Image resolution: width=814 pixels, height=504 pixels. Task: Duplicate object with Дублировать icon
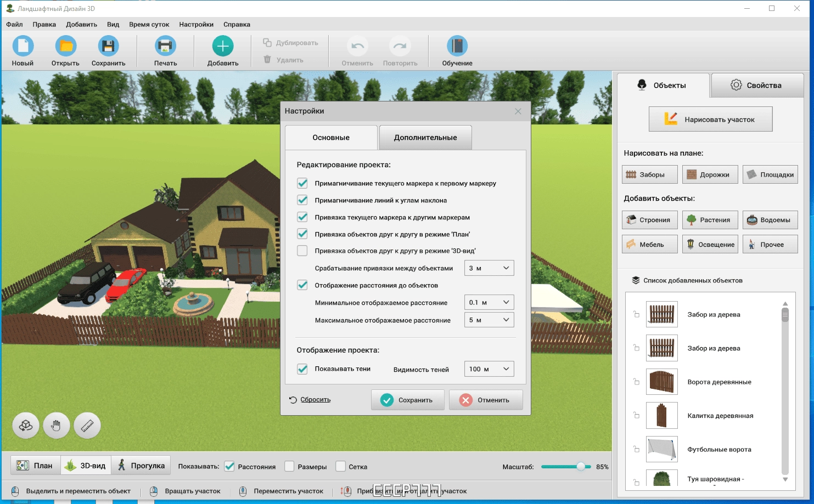click(x=267, y=42)
